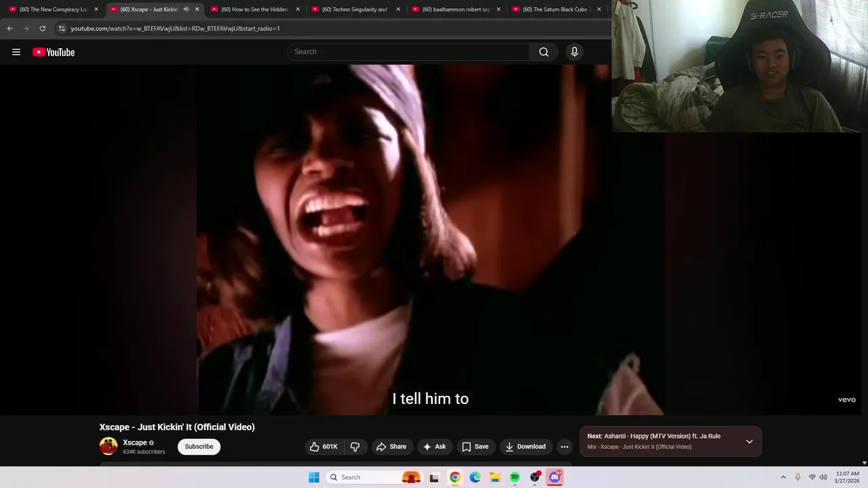Viewport: 868px width, 488px height.
Task: Click the YouTube search magnifier button
Action: 544,52
